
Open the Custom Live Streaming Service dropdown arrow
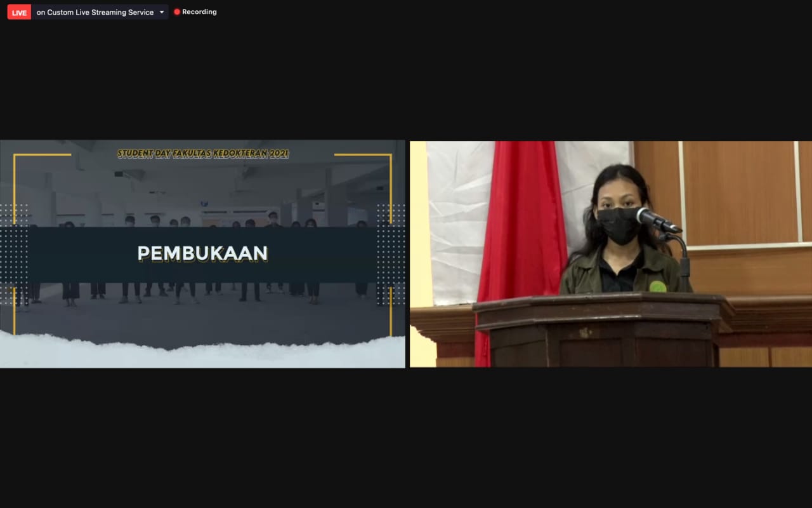162,12
